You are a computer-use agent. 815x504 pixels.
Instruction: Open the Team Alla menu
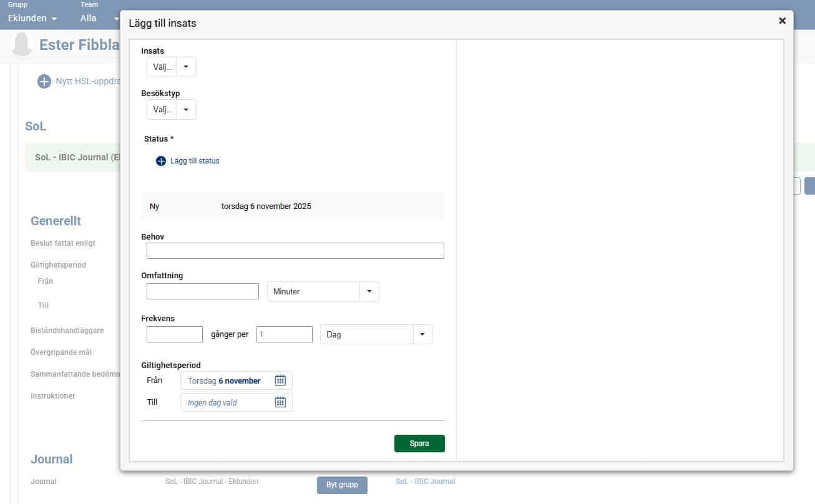[99, 18]
